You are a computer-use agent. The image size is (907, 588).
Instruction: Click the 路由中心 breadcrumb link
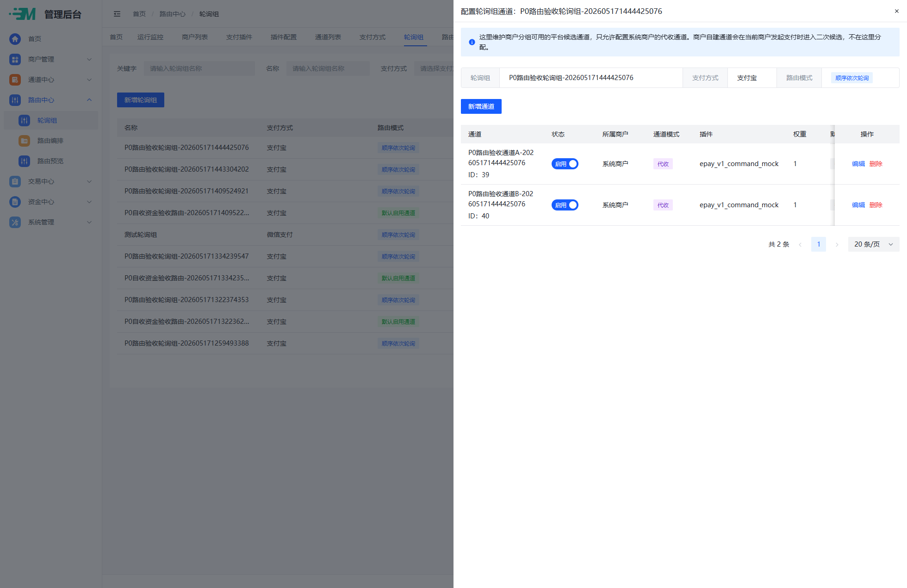173,14
